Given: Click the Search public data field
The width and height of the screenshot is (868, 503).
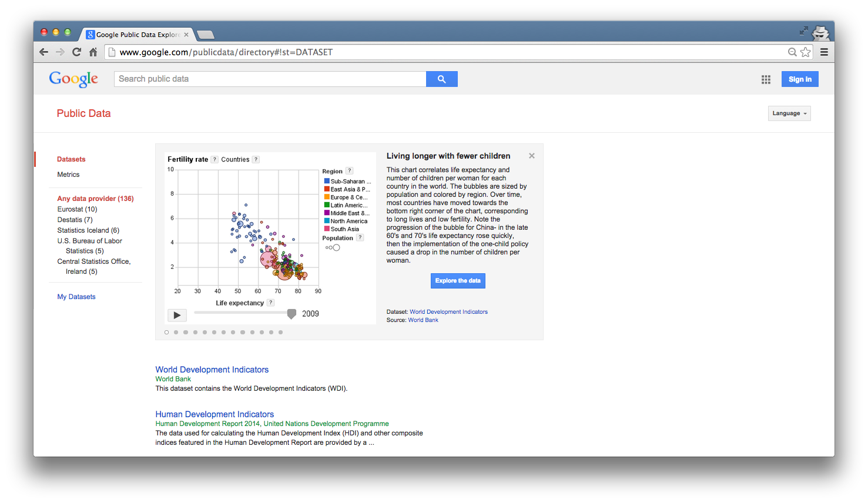Looking at the screenshot, I should click(x=270, y=79).
